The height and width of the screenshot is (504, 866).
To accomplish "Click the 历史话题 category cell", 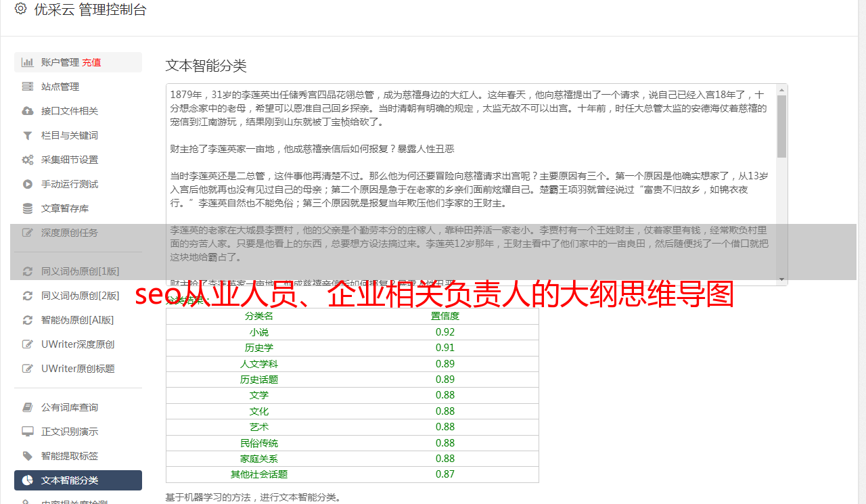I will (x=259, y=380).
